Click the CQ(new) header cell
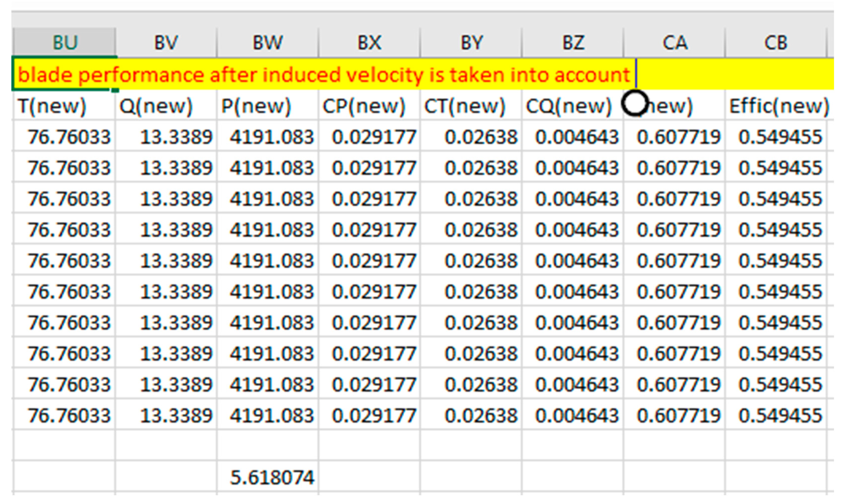The image size is (842, 504). click(569, 106)
